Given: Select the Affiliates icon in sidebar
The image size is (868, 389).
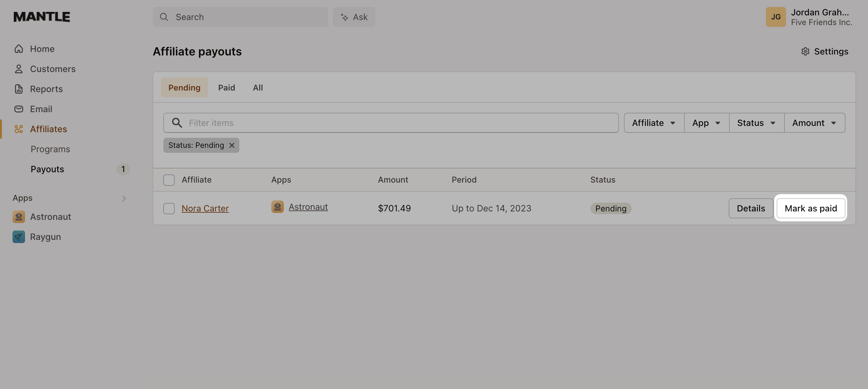Looking at the screenshot, I should click(19, 128).
